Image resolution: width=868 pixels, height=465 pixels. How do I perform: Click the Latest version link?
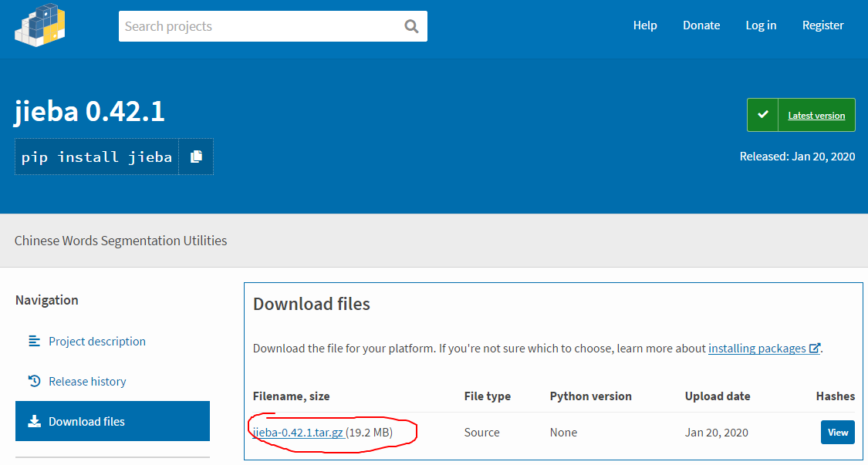coord(816,115)
